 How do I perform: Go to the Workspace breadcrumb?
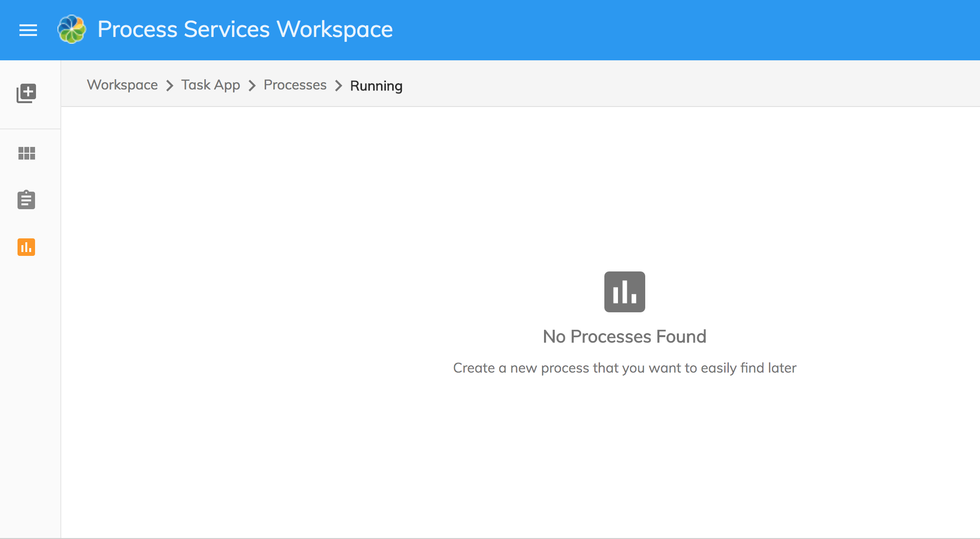tap(122, 85)
